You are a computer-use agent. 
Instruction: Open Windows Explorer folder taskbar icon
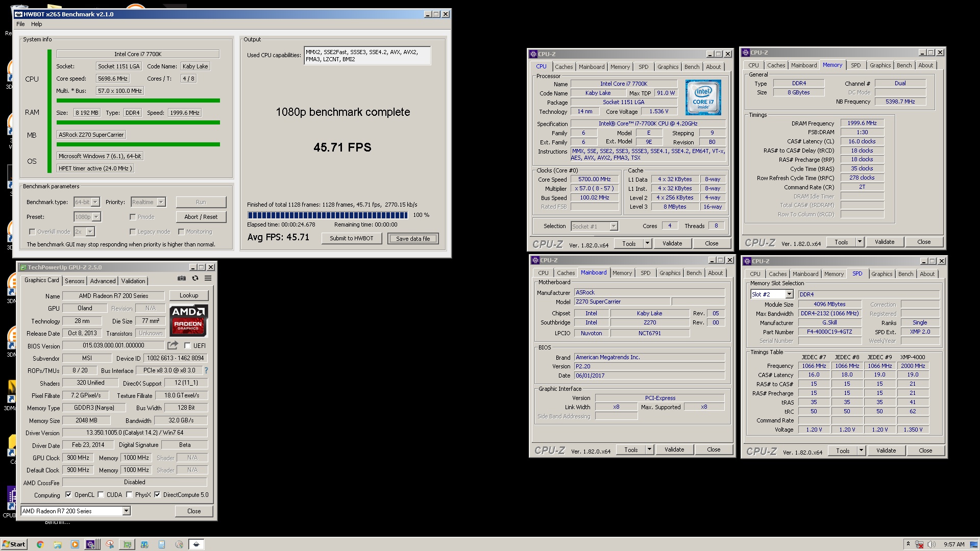58,544
